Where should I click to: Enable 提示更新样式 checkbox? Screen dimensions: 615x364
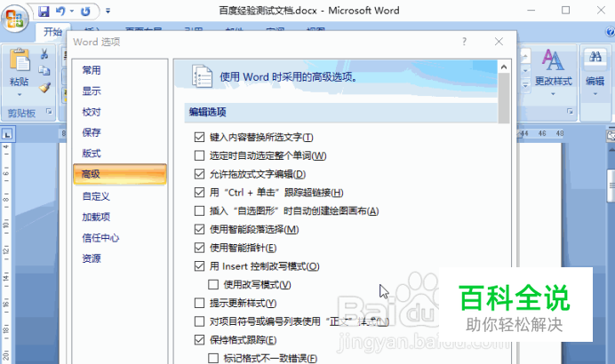click(199, 303)
